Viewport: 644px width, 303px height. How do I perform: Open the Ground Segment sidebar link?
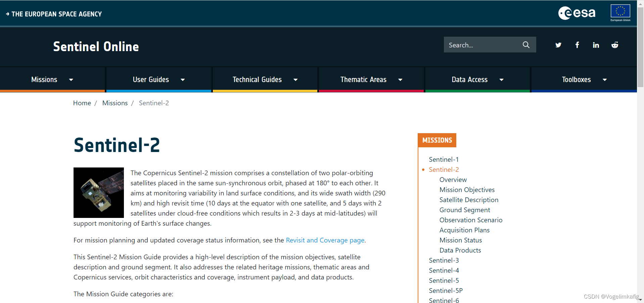click(465, 210)
